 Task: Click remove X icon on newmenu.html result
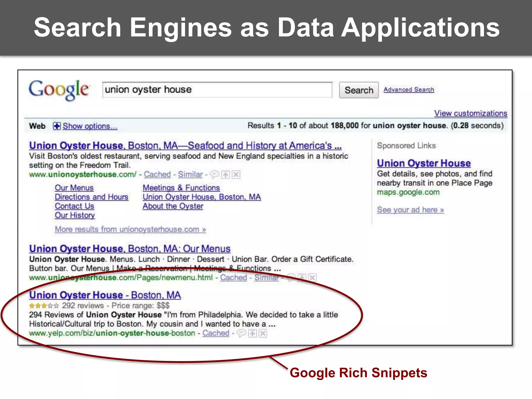312,278
